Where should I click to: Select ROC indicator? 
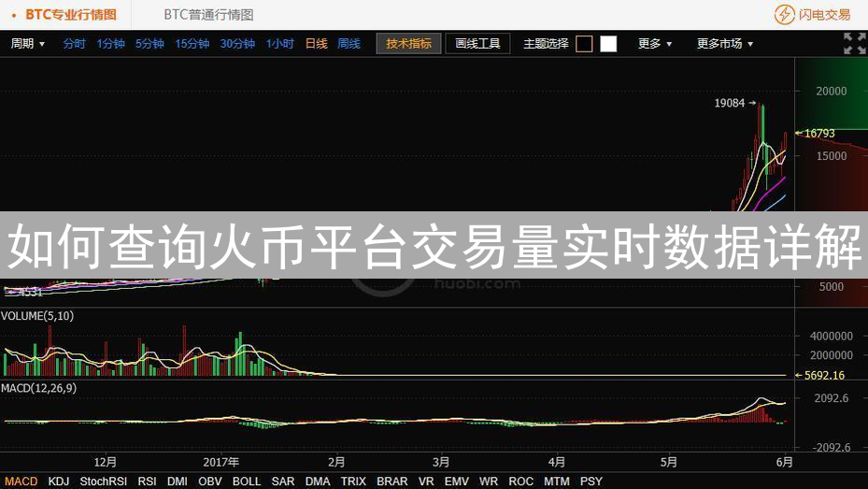pos(521,482)
